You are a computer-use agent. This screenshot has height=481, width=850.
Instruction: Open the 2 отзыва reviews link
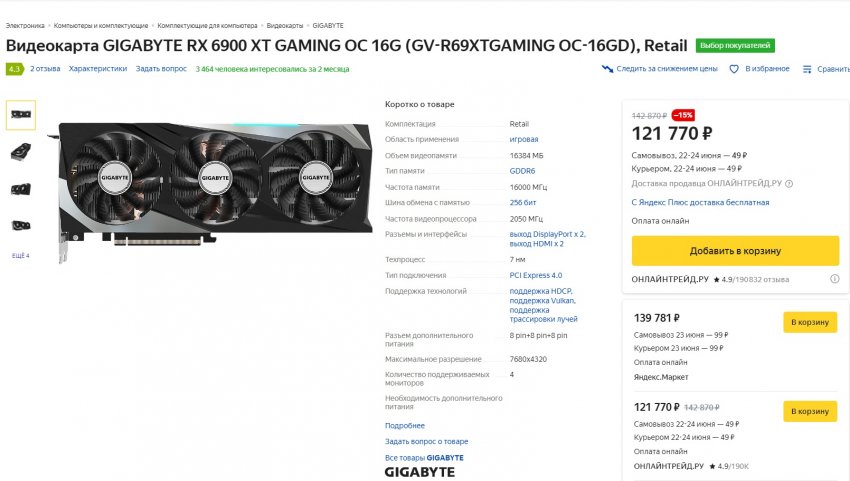(45, 69)
